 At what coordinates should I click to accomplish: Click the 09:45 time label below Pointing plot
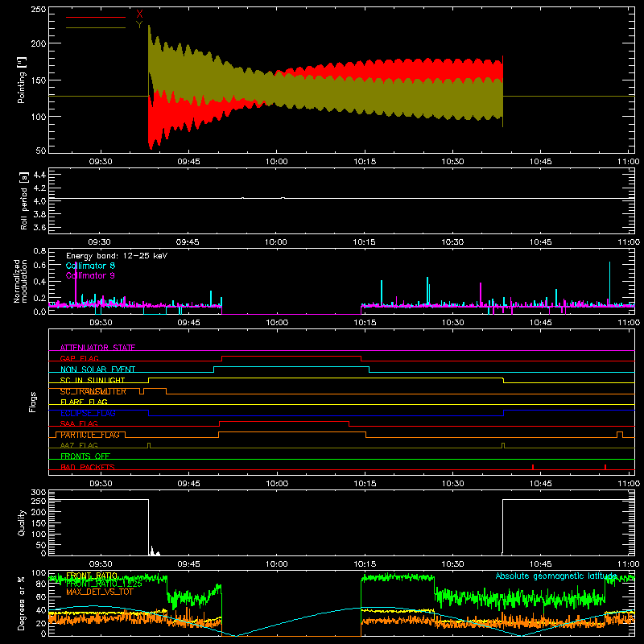pyautogui.click(x=188, y=162)
